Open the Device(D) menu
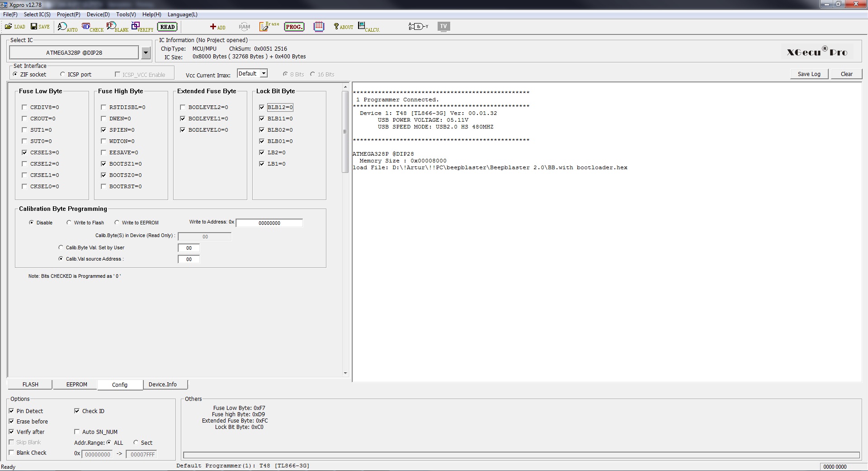This screenshot has width=868, height=471. pos(98,14)
